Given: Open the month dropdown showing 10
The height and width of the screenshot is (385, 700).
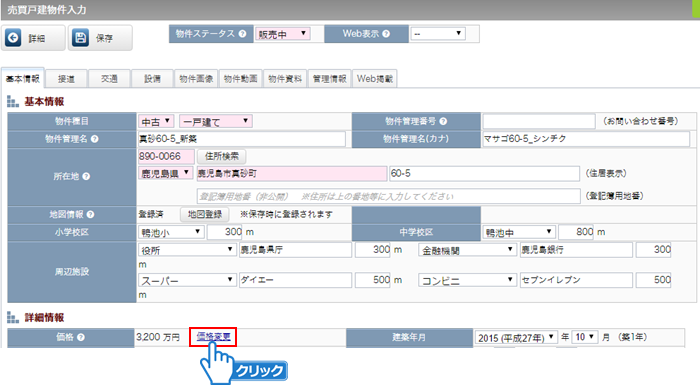Looking at the screenshot, I should (x=585, y=337).
